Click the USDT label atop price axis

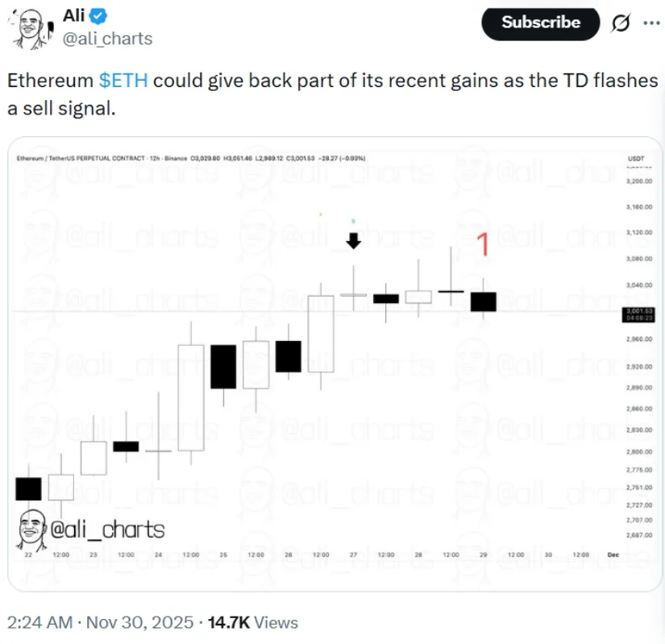pyautogui.click(x=636, y=158)
